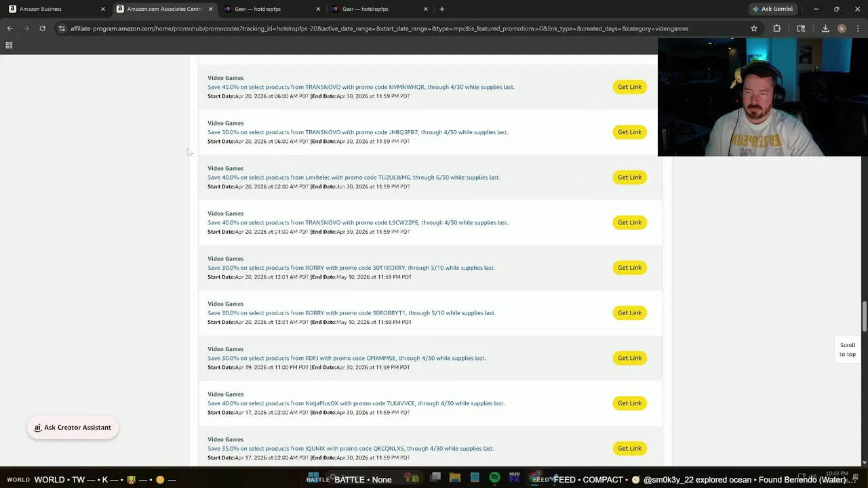868x488 pixels.
Task: Open File Explorer folder icon in taskbar
Action: click(x=455, y=478)
